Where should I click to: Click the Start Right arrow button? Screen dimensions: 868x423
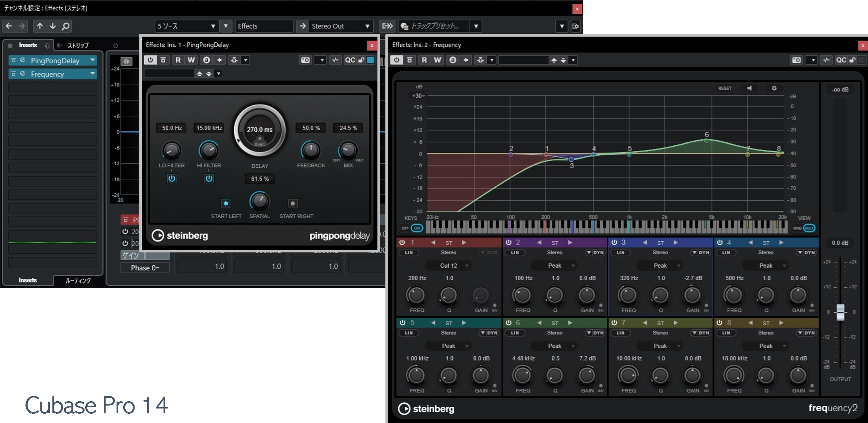(293, 203)
